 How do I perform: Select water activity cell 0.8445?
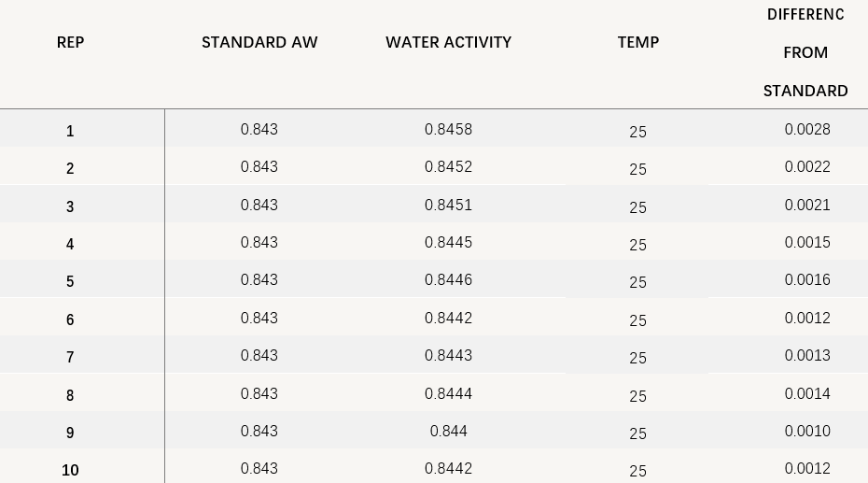448,242
